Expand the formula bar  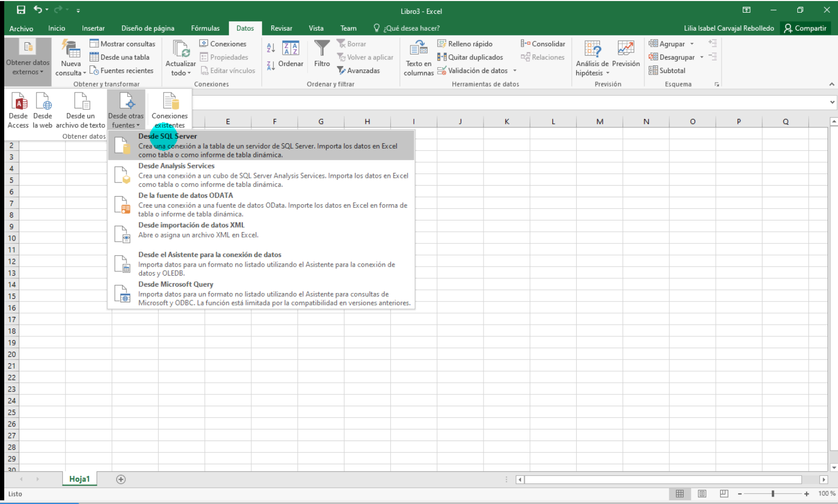pyautogui.click(x=832, y=102)
